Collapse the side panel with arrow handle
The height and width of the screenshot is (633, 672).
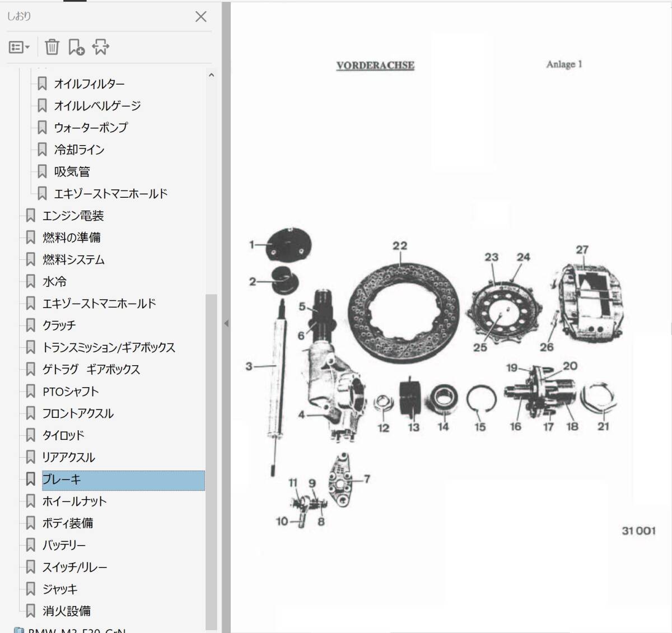pos(226,323)
